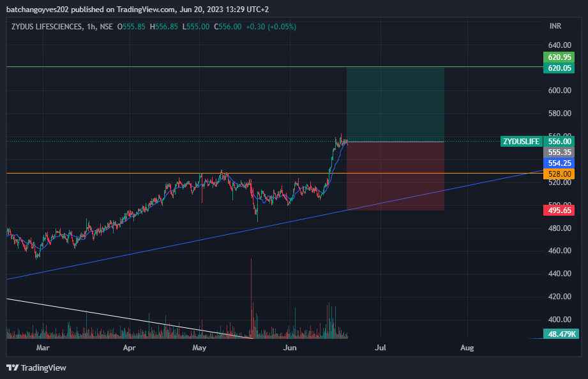Click the 556.00 current price label

click(x=559, y=142)
